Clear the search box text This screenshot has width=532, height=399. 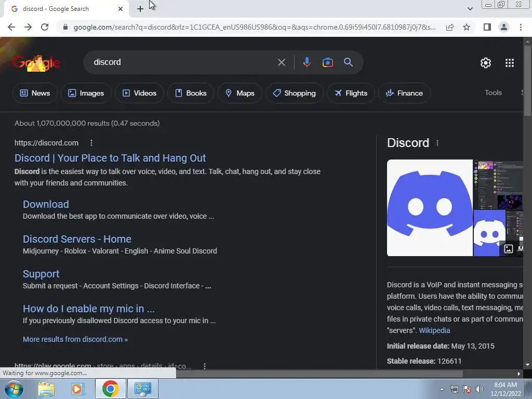pos(281,62)
